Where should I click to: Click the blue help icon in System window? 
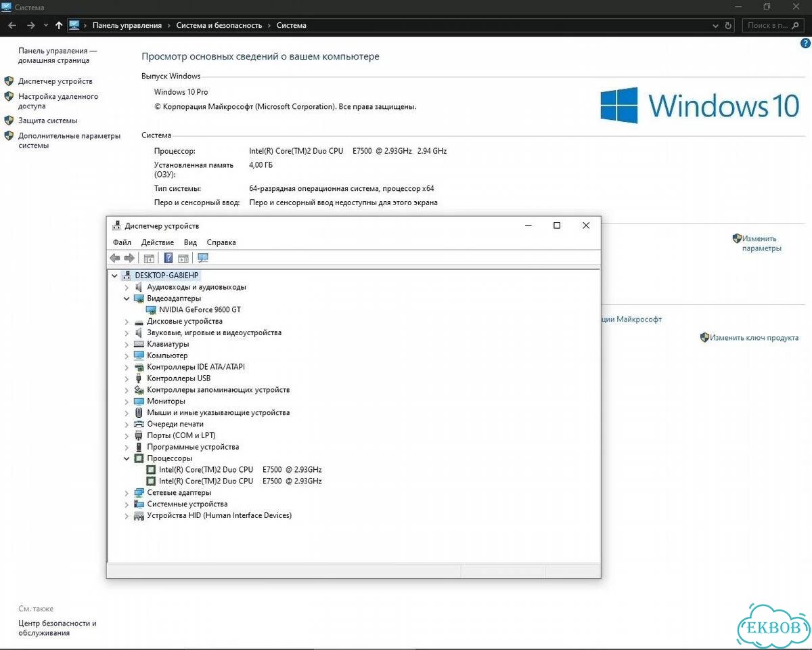[805, 43]
